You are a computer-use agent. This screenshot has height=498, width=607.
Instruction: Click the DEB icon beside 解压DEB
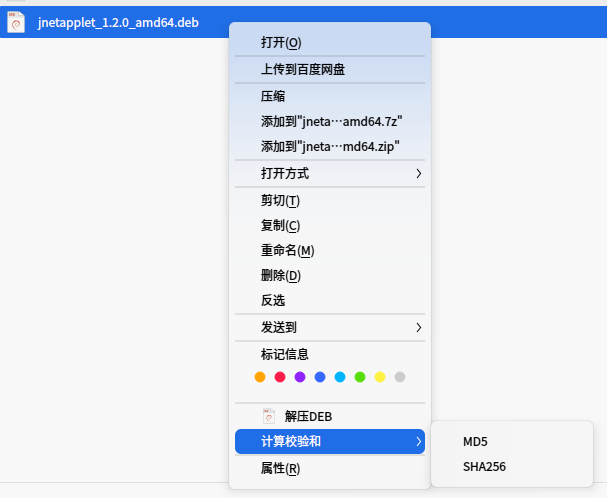click(x=269, y=416)
